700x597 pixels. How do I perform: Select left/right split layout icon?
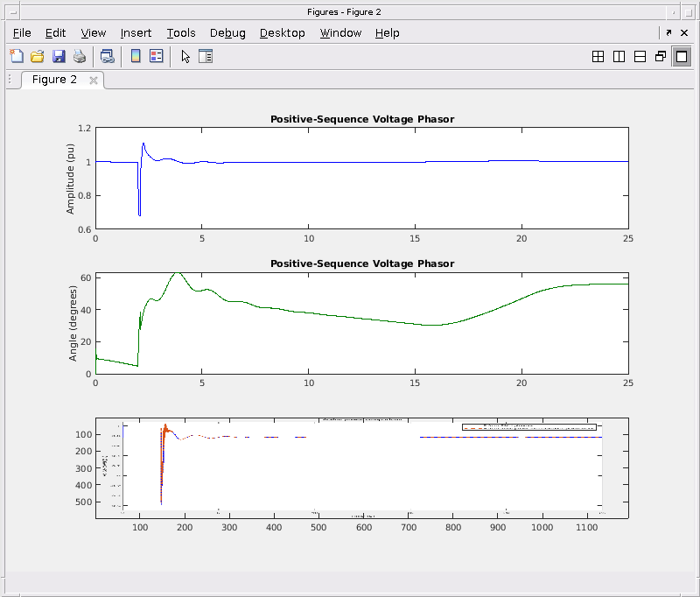coord(619,57)
